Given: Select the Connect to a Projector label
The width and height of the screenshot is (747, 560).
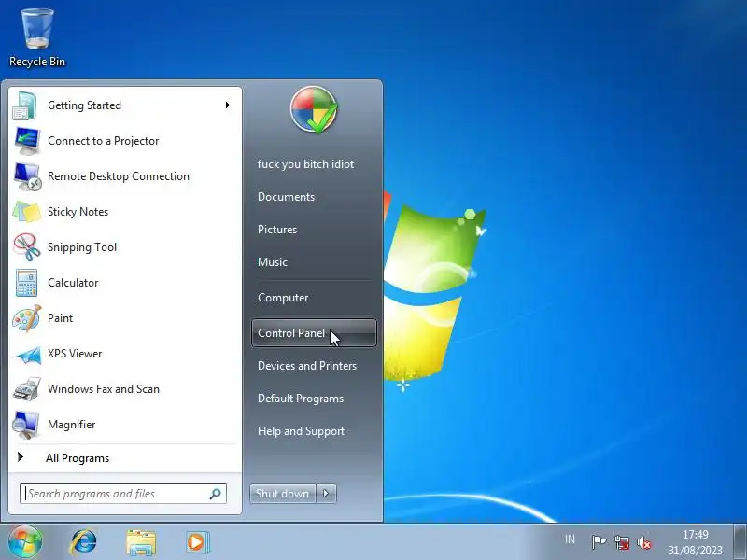Looking at the screenshot, I should pos(104,141).
